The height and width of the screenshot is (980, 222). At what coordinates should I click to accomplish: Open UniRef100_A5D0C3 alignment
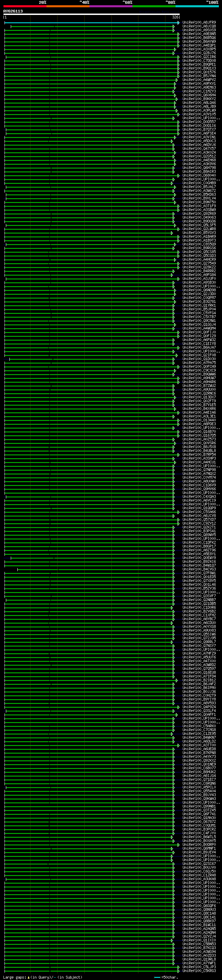click(199, 141)
